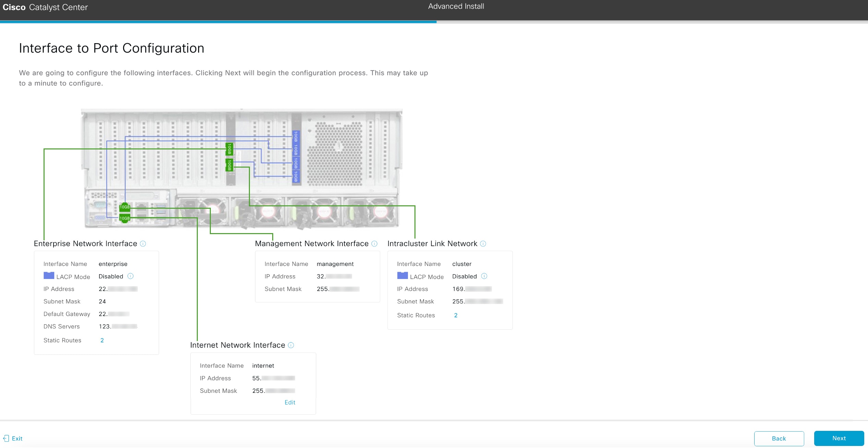Click the info icon beside Intracluster Link Network

coord(483,244)
